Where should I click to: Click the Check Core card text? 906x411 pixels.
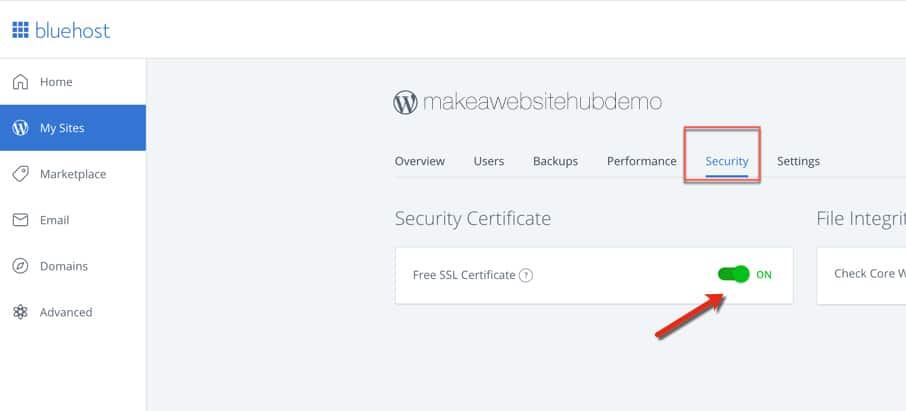coord(870,273)
